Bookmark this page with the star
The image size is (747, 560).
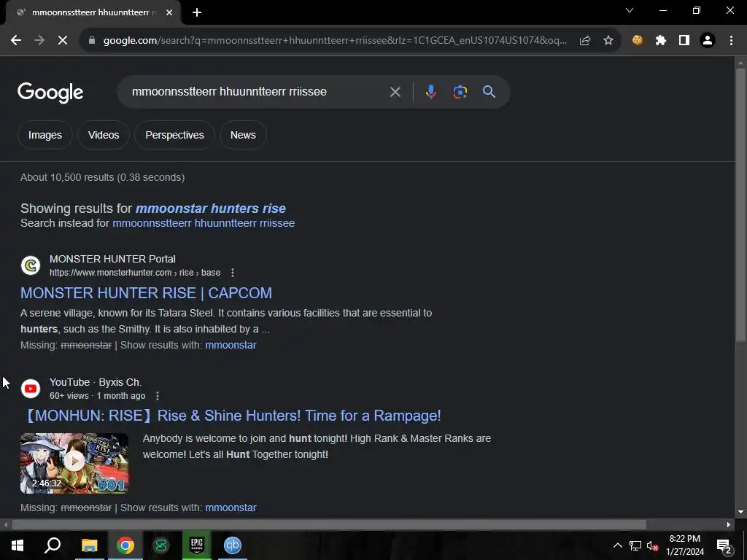point(608,41)
